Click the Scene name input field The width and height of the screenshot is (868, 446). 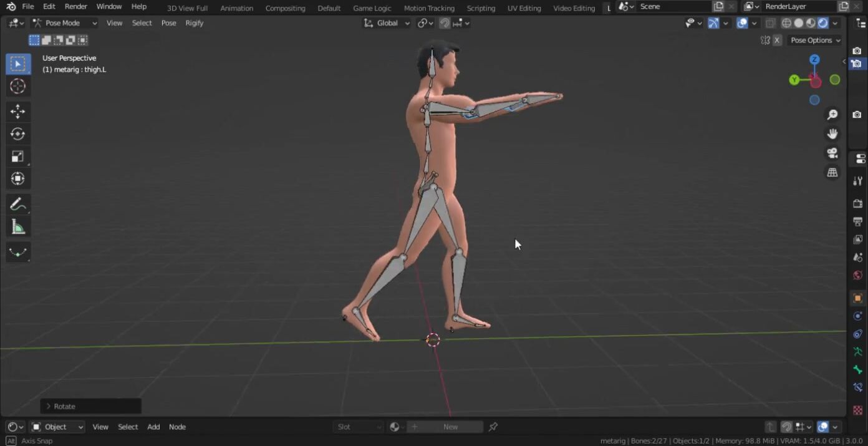(673, 7)
